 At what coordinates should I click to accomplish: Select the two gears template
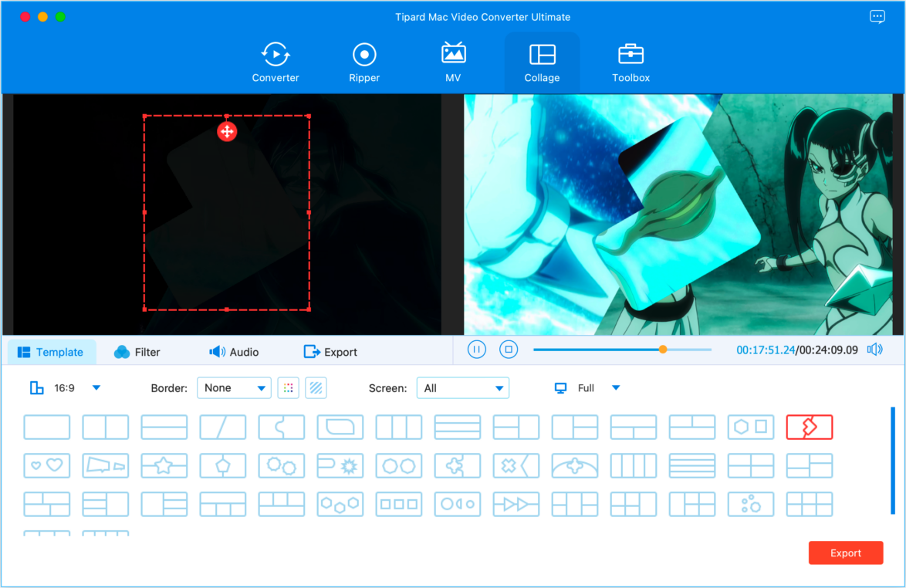pos(282,465)
